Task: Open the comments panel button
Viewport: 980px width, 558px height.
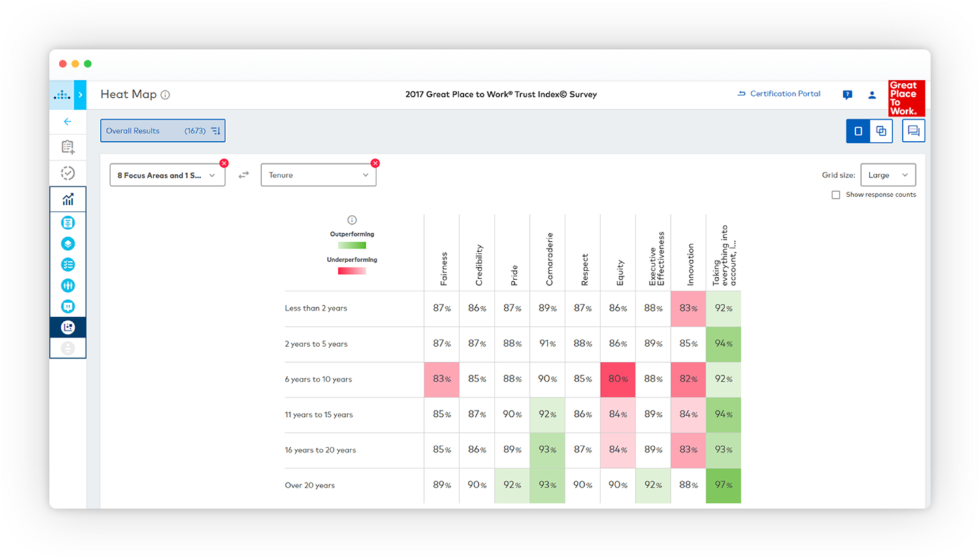Action: pos(913,131)
